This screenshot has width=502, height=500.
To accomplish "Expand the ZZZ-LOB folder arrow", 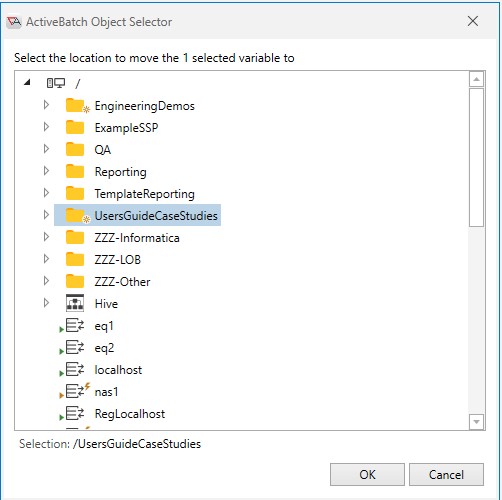I will pyautogui.click(x=46, y=259).
